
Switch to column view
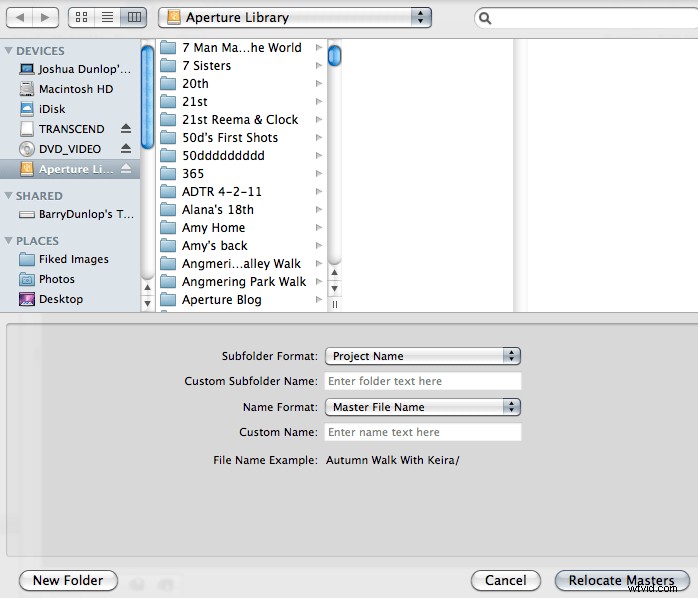(x=134, y=17)
